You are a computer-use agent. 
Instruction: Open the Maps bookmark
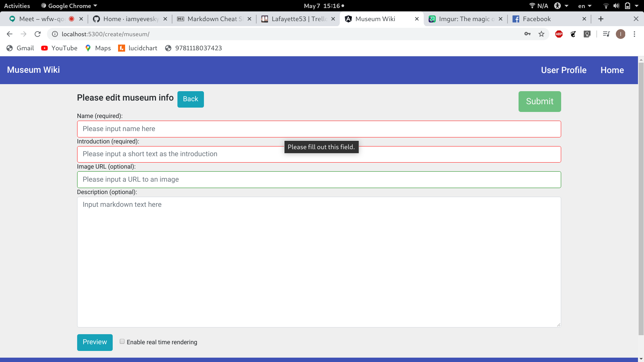(98, 48)
